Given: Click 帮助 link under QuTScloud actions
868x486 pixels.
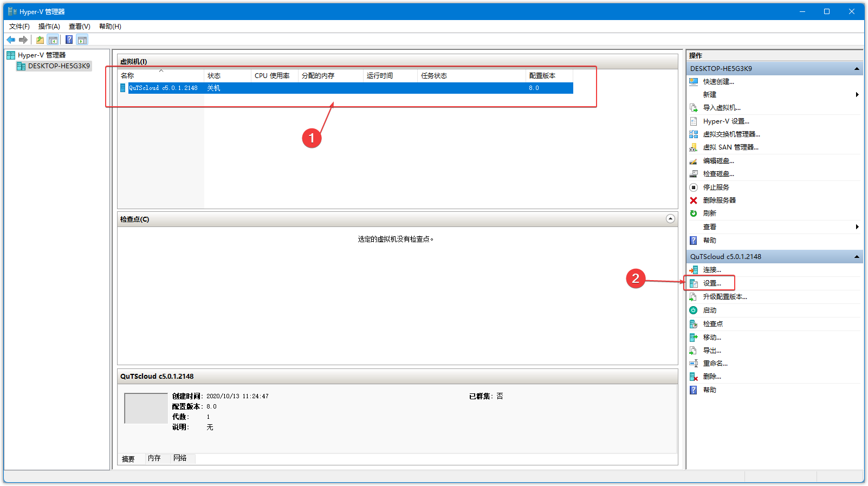Looking at the screenshot, I should [x=710, y=390].
